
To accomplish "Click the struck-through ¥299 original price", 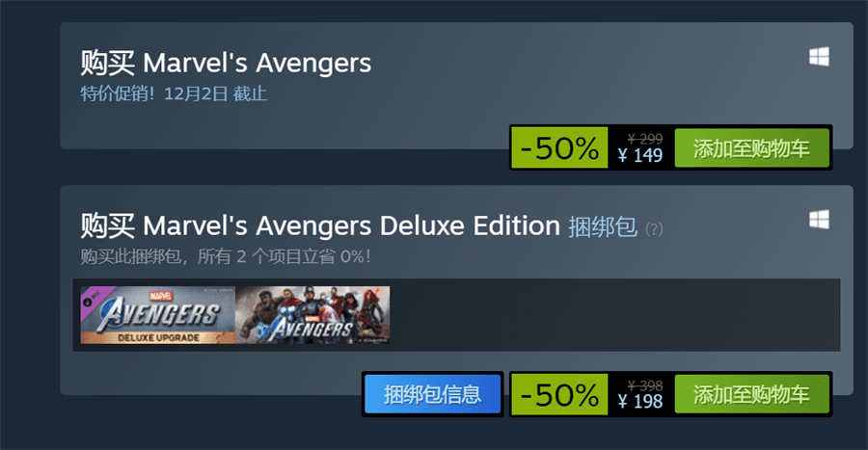I will click(645, 139).
